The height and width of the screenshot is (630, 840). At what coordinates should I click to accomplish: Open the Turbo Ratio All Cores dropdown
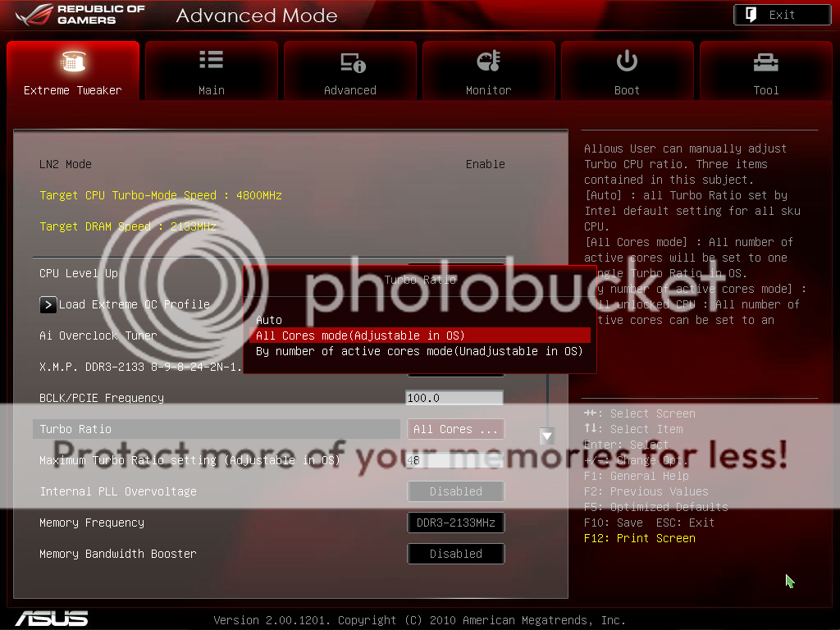click(x=456, y=429)
